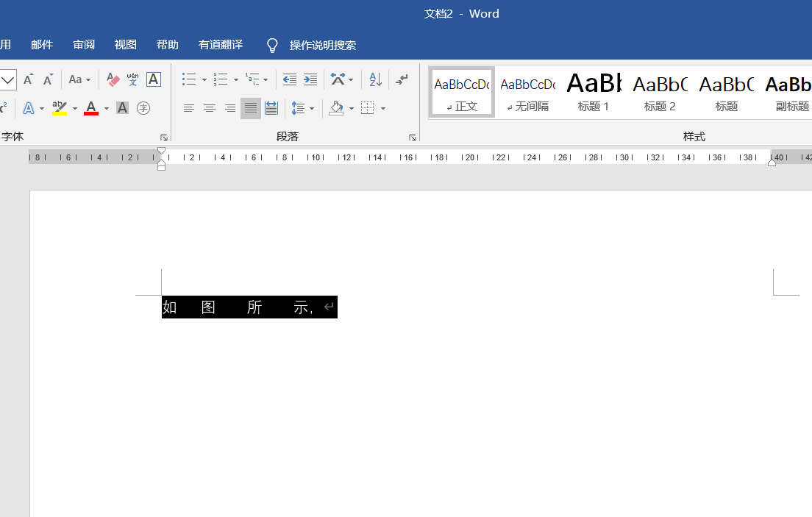The width and height of the screenshot is (812, 517).
Task: Open Change Case Aa dropdown
Action: tap(79, 79)
